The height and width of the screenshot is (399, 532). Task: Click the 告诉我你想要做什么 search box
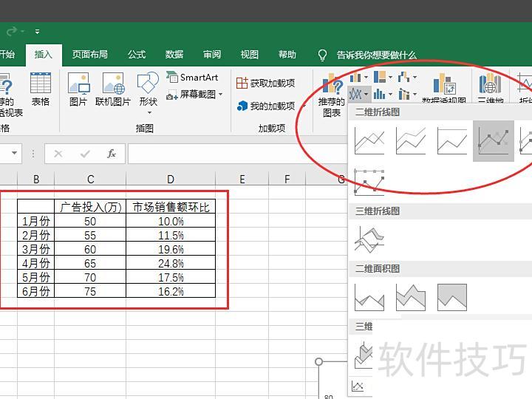point(376,55)
